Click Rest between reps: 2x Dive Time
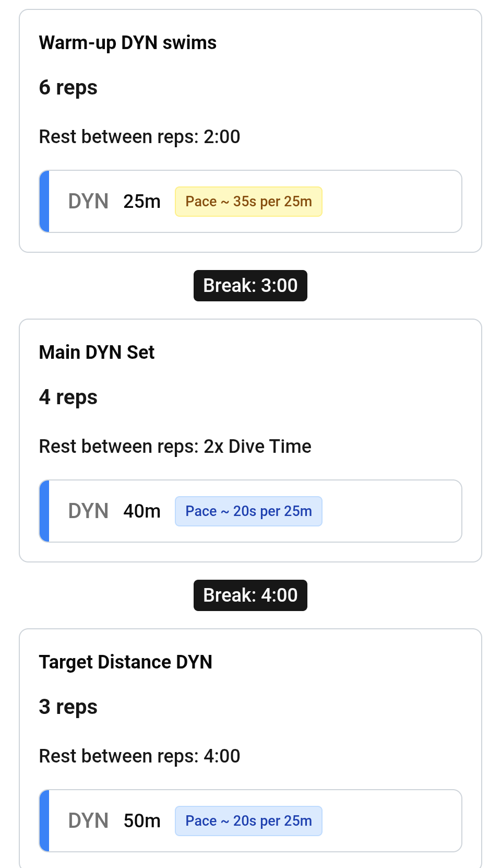This screenshot has height=868, width=501. (x=175, y=446)
